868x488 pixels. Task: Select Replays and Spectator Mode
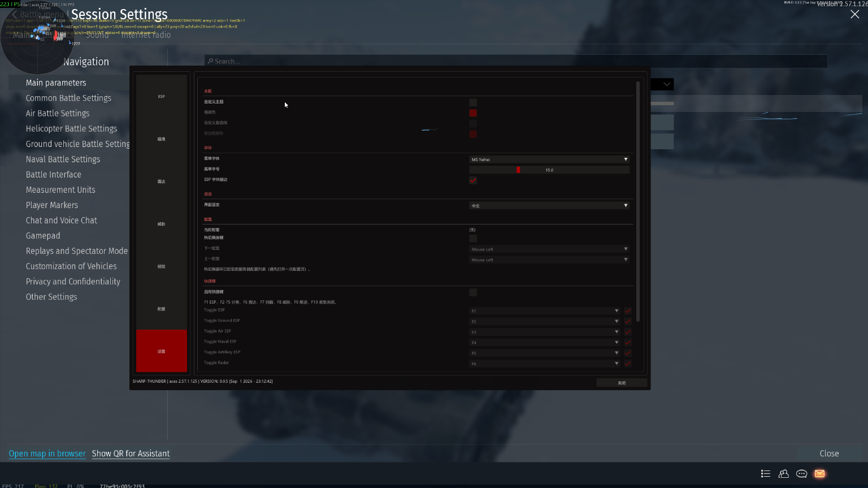coord(76,251)
